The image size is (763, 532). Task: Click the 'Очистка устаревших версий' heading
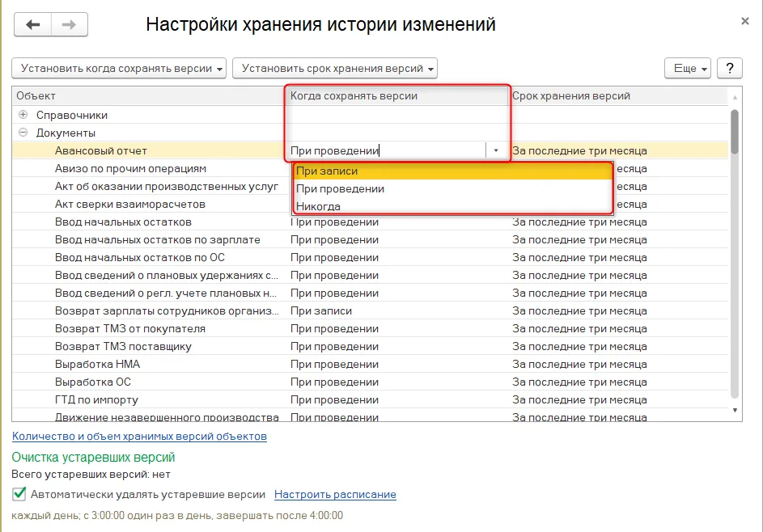point(93,457)
